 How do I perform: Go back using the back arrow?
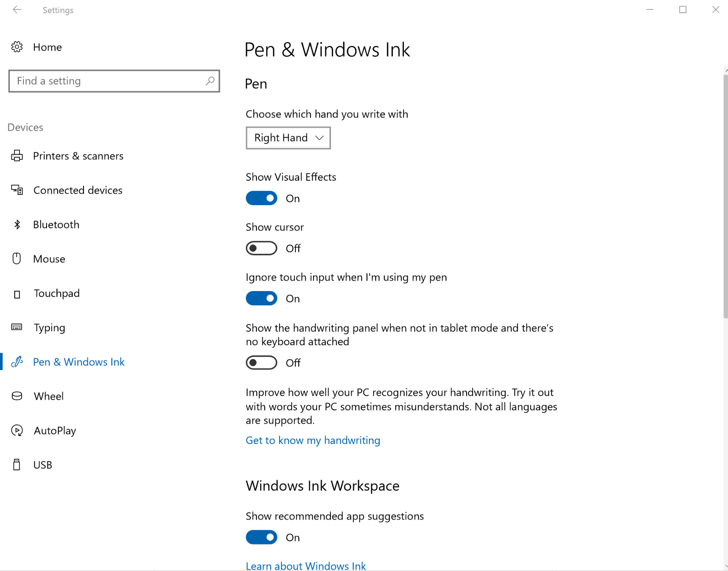pos(17,10)
